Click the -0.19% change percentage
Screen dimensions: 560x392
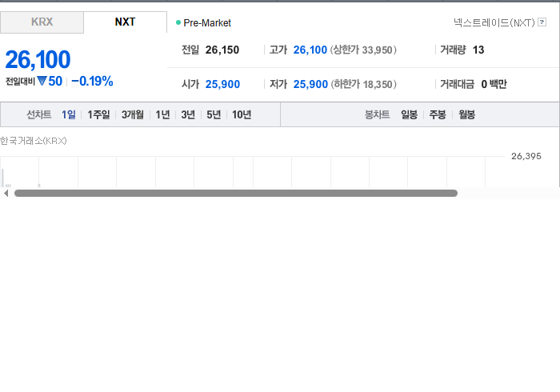(x=92, y=82)
